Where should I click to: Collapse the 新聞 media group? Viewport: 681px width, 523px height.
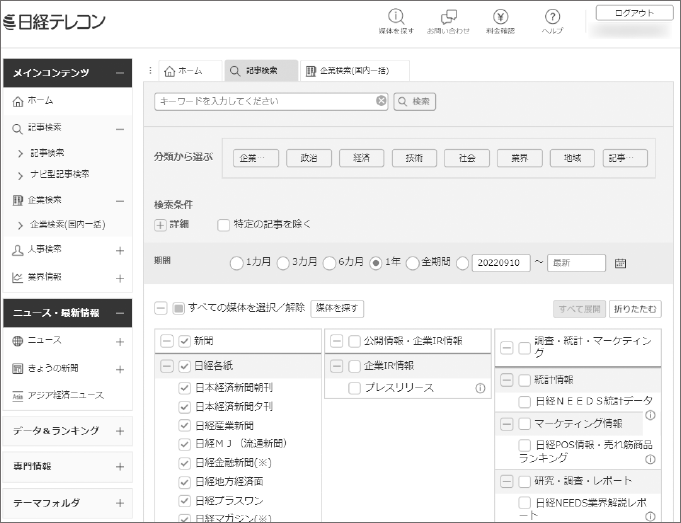click(166, 341)
